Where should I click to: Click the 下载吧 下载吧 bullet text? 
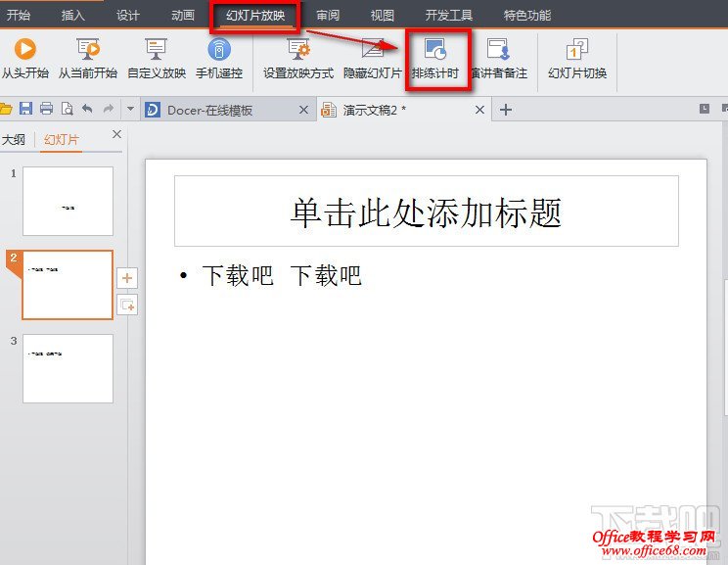[282, 275]
